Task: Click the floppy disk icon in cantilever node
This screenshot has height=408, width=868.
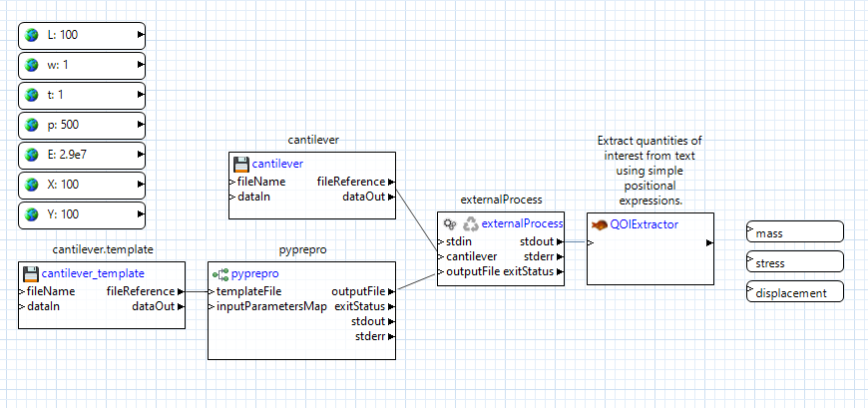Action: point(240,165)
